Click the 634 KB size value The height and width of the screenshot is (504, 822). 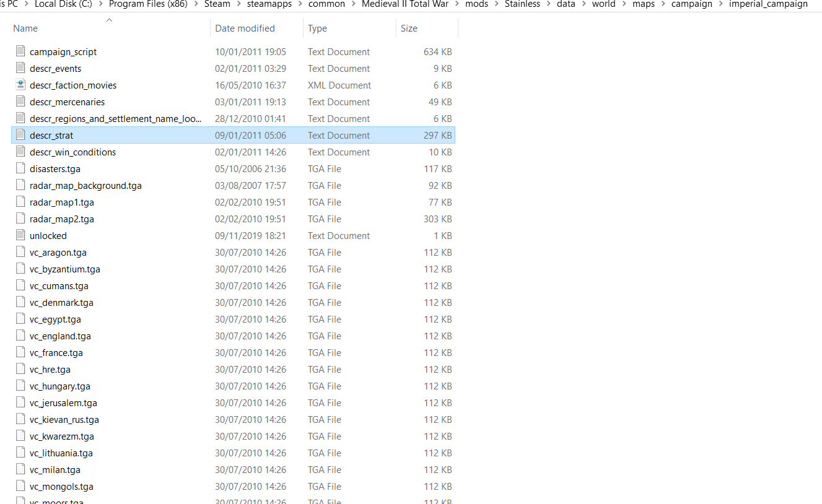437,51
